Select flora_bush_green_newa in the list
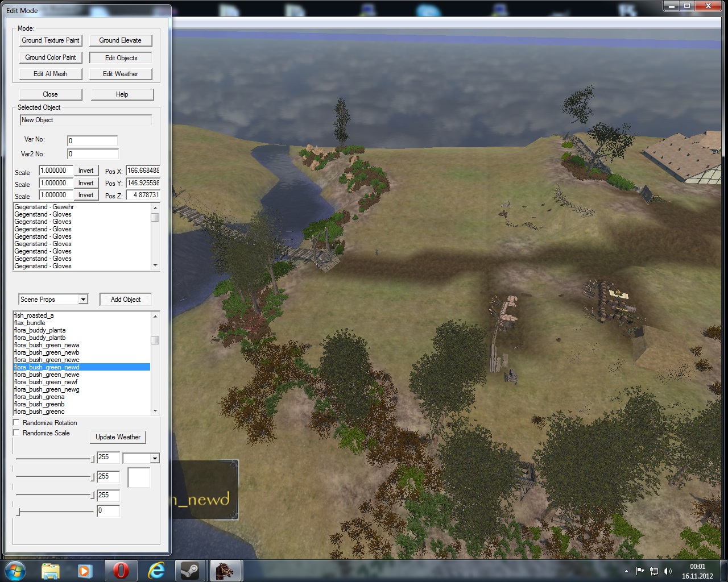This screenshot has width=728, height=582. click(82, 345)
